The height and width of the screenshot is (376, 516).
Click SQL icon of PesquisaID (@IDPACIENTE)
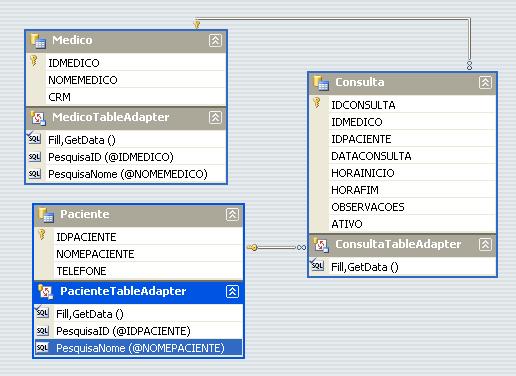pyautogui.click(x=42, y=331)
